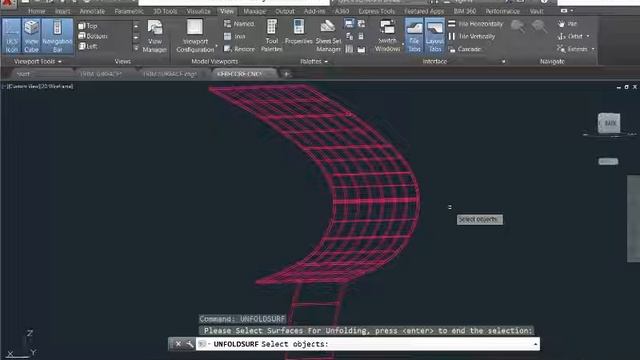This screenshot has width=640, height=360.
Task: Open the Tool Palettes
Action: tap(271, 36)
